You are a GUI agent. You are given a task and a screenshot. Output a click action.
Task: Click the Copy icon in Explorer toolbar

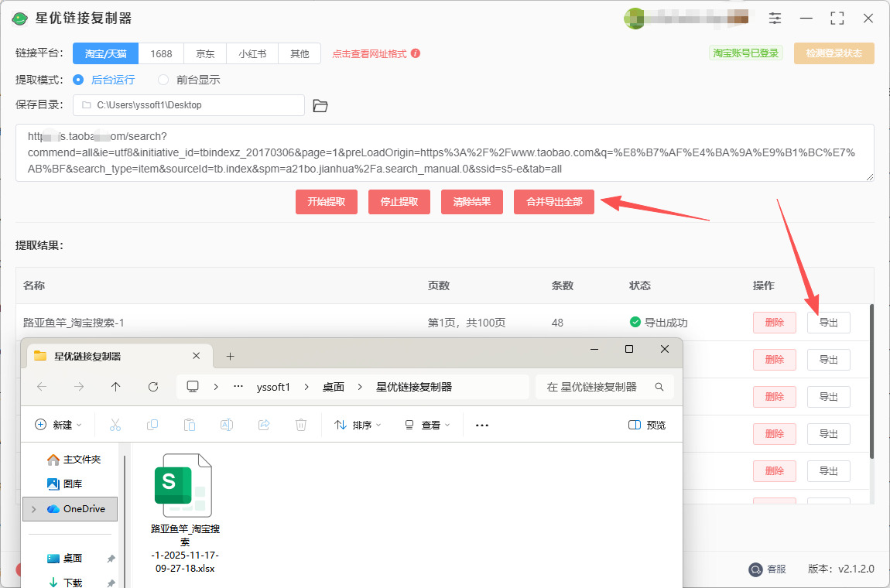152,425
